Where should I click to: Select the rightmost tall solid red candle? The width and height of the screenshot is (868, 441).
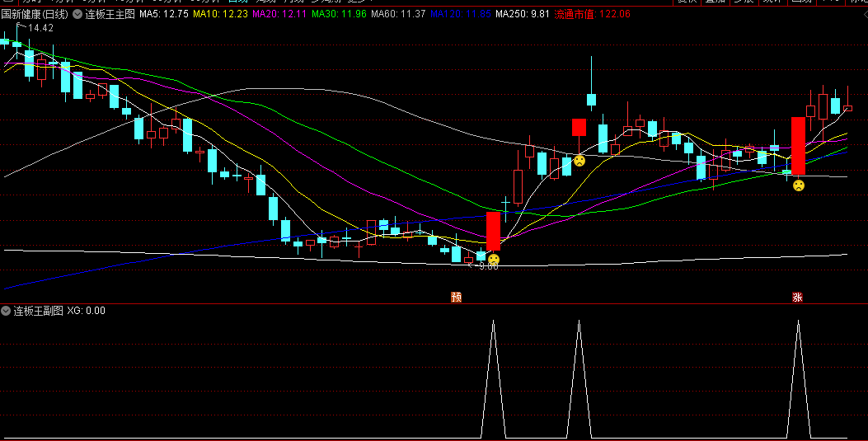pos(798,146)
